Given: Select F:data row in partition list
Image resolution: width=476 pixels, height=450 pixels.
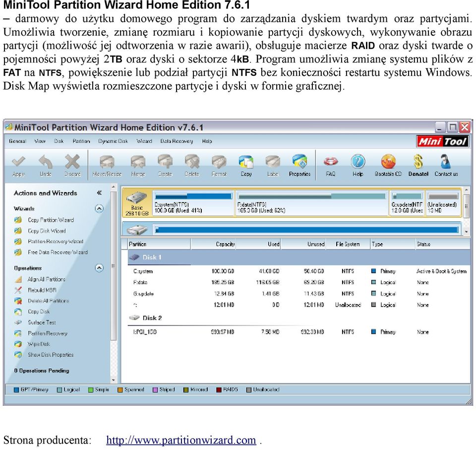Looking at the screenshot, I should pos(298,283).
